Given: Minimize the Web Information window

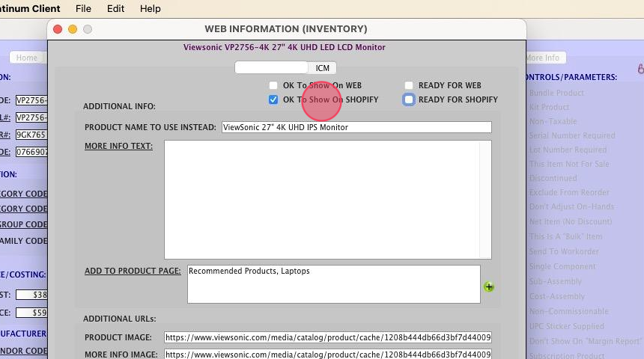Looking at the screenshot, I should [x=73, y=29].
